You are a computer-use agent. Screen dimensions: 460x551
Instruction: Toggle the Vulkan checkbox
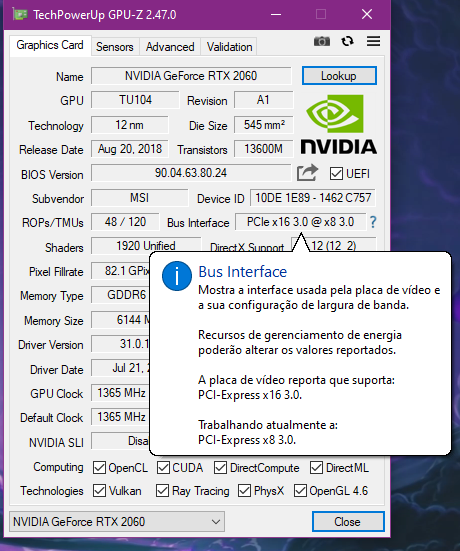point(99,491)
